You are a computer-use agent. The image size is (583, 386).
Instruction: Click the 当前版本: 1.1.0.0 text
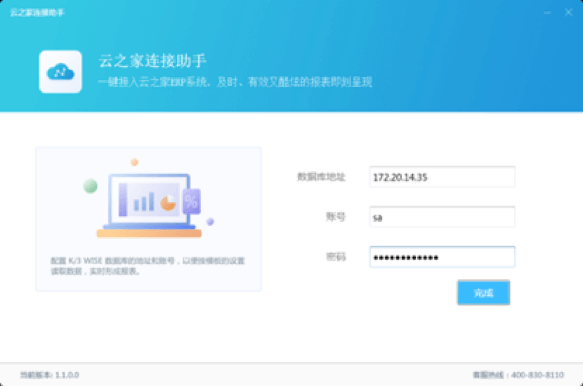[x=49, y=375]
